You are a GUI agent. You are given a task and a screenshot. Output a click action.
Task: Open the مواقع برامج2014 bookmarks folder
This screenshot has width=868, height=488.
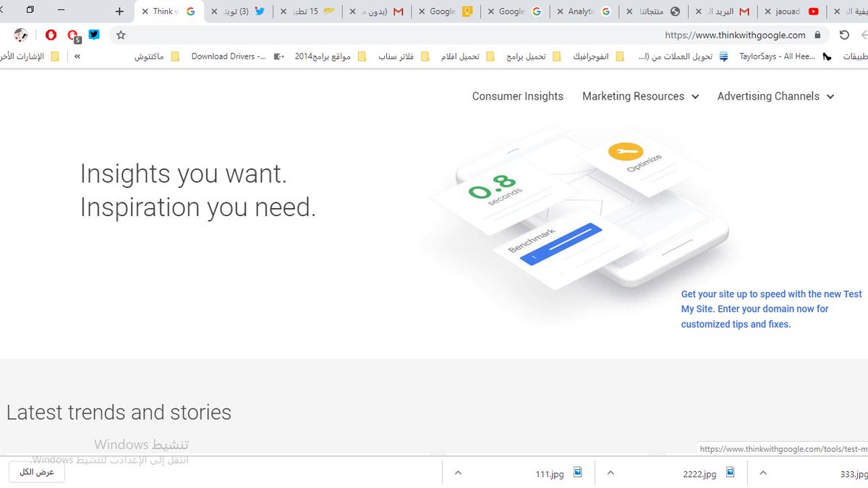pyautogui.click(x=329, y=56)
